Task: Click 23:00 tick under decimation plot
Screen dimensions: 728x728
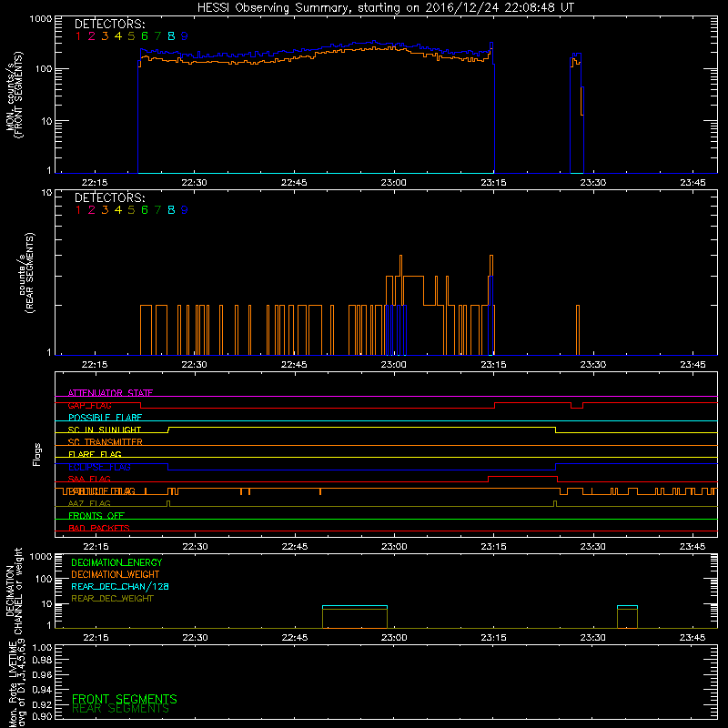Action: tap(394, 638)
